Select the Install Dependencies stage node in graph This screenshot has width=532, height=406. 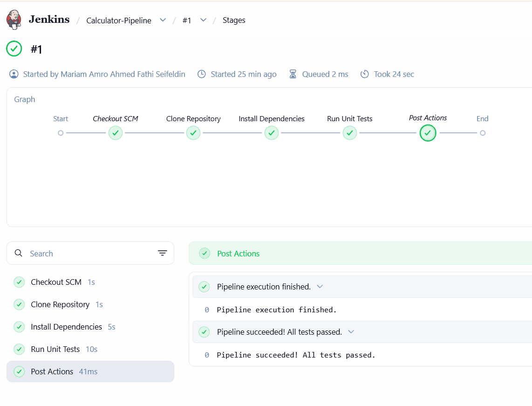(x=272, y=133)
